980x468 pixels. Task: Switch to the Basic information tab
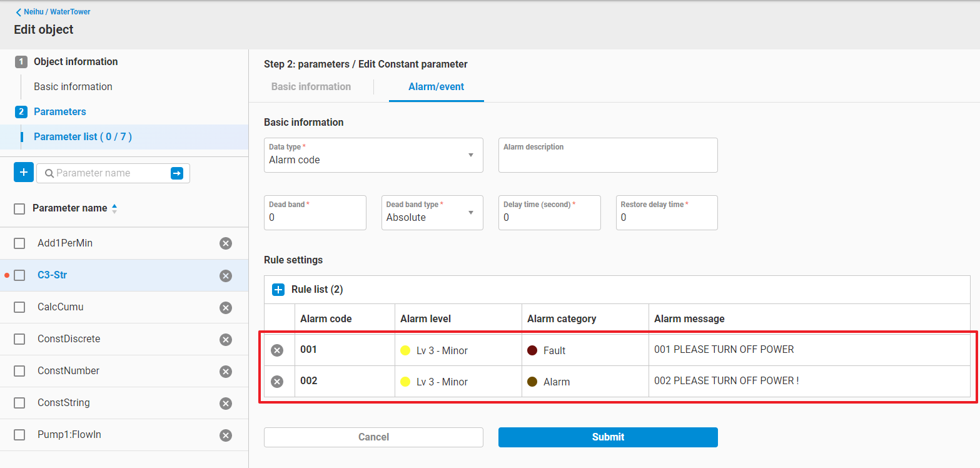coord(311,87)
